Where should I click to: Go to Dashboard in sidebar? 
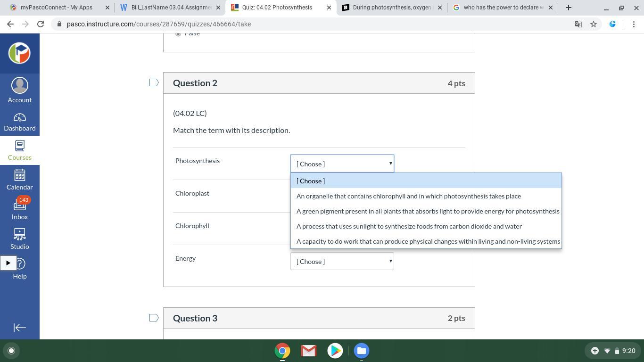[x=19, y=122]
